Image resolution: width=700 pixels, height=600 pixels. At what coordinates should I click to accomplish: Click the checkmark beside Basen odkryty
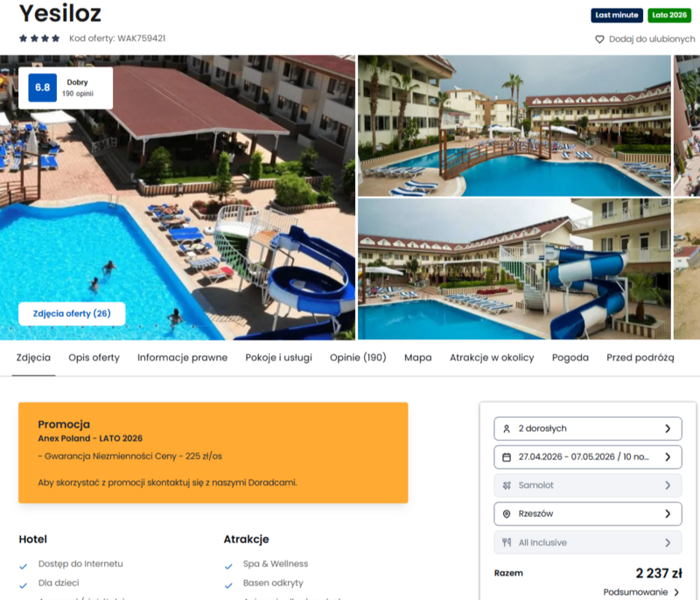(x=228, y=586)
